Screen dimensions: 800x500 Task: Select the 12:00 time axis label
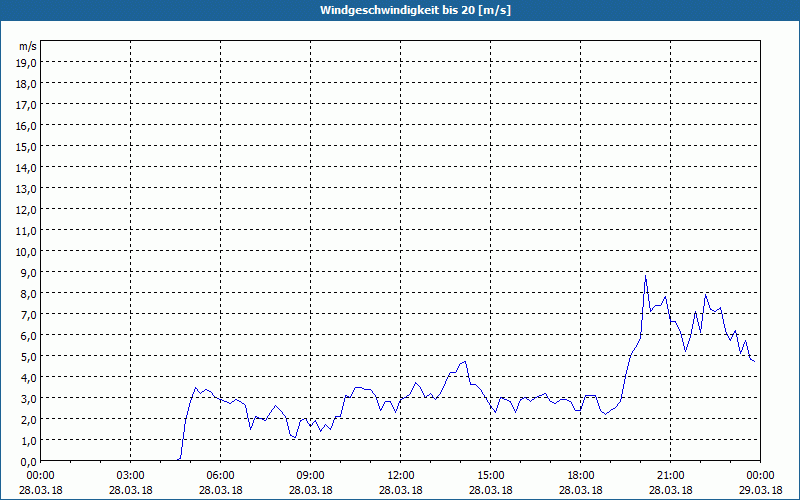click(401, 476)
